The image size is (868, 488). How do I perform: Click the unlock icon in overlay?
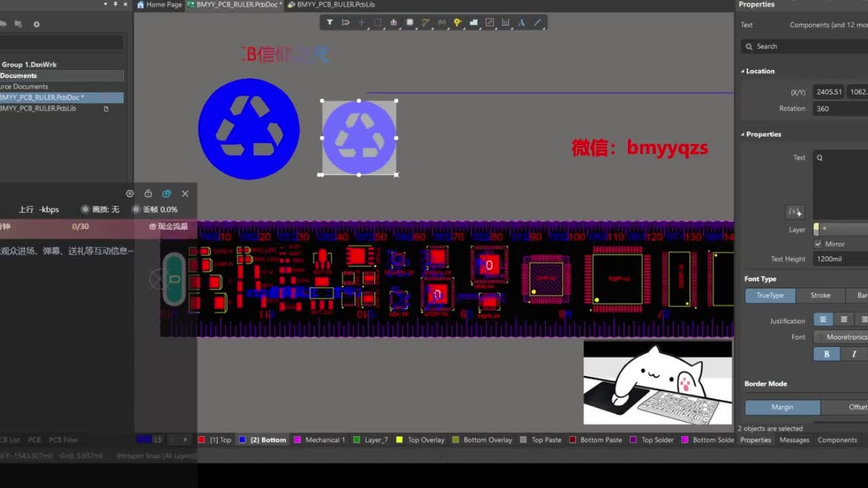coord(148,193)
